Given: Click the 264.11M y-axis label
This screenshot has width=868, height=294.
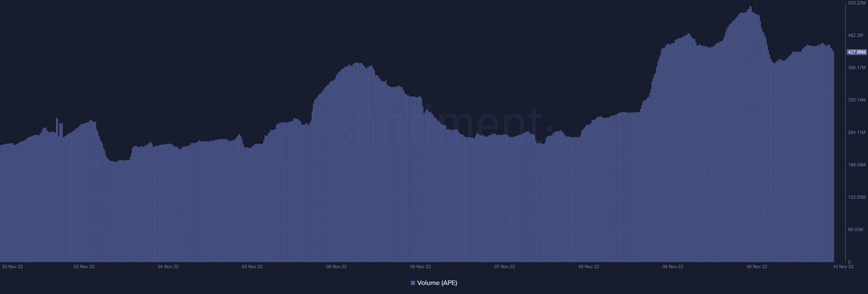Looking at the screenshot, I should (856, 133).
